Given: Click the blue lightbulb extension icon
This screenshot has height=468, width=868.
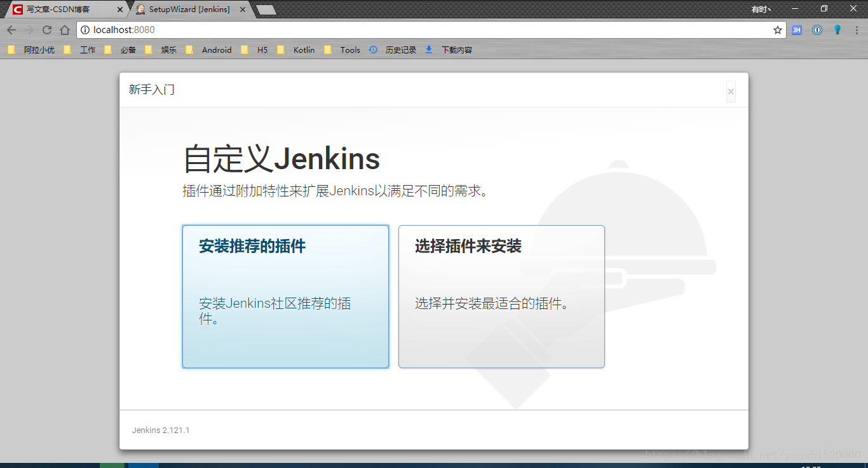Looking at the screenshot, I should (x=837, y=30).
